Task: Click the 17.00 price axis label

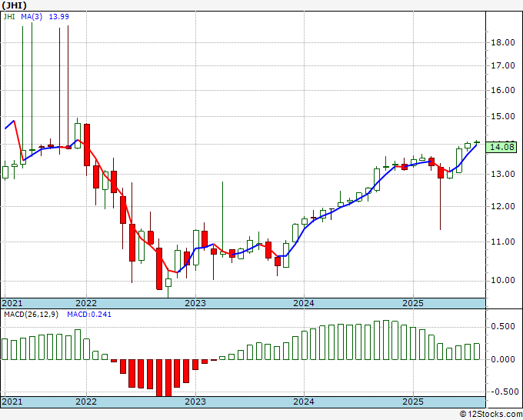Action: (x=503, y=65)
